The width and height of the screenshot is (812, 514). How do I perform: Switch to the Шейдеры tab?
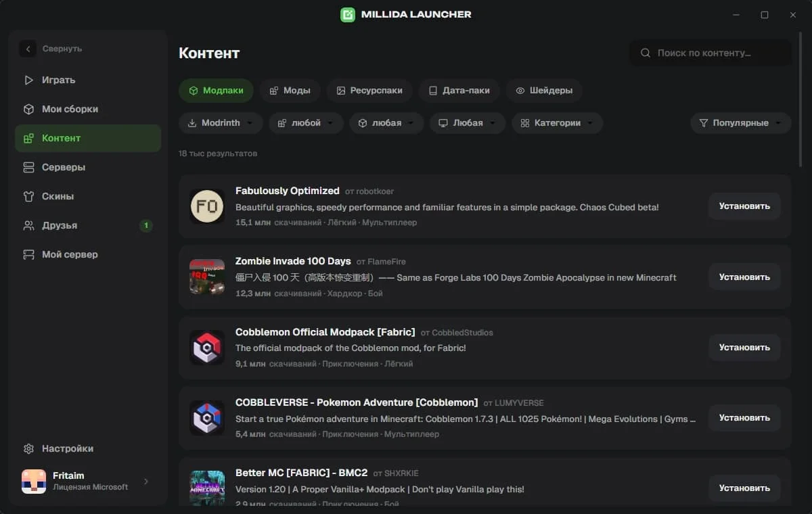pos(544,91)
